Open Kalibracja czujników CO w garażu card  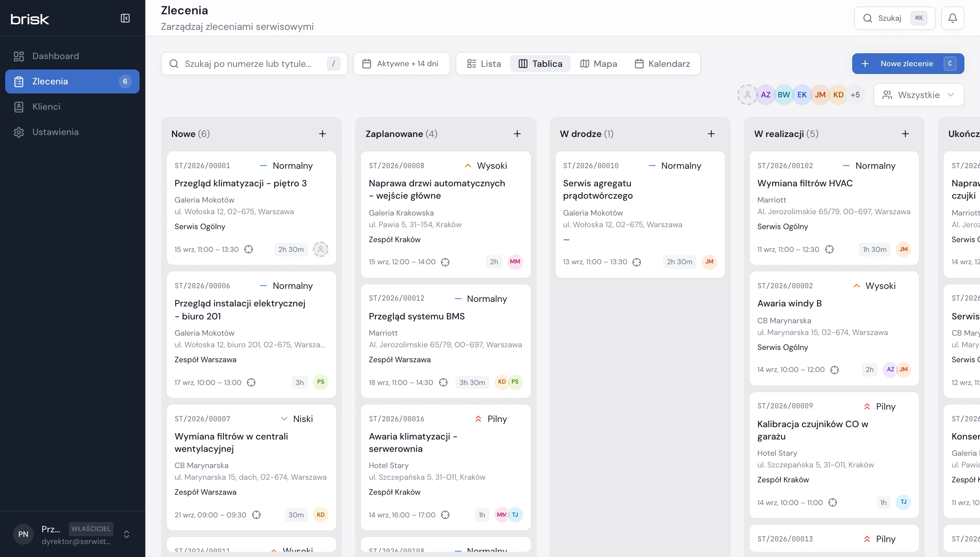(813, 430)
